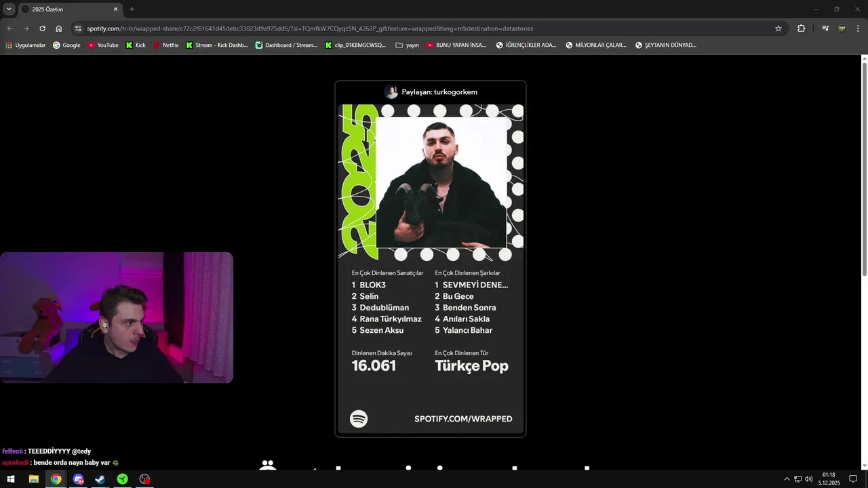Bookmark this page with the star icon

tap(778, 28)
